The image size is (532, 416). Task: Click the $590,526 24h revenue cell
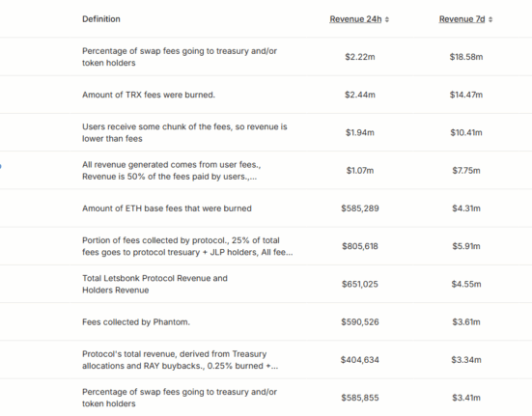pos(360,321)
